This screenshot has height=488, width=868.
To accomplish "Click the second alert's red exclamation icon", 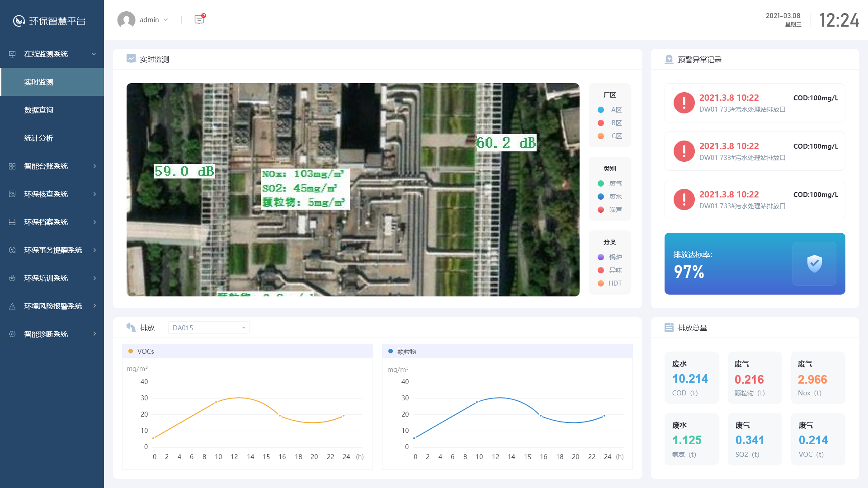I will click(684, 151).
